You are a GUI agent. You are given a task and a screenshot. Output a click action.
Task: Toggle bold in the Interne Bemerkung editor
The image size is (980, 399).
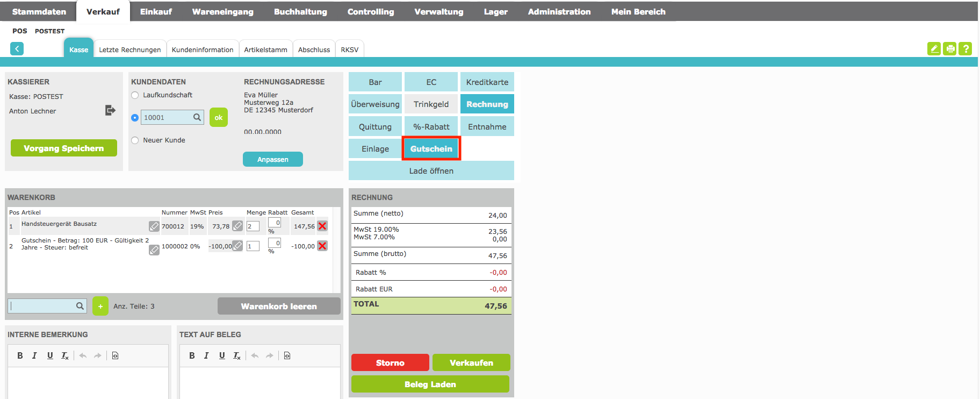(x=20, y=355)
